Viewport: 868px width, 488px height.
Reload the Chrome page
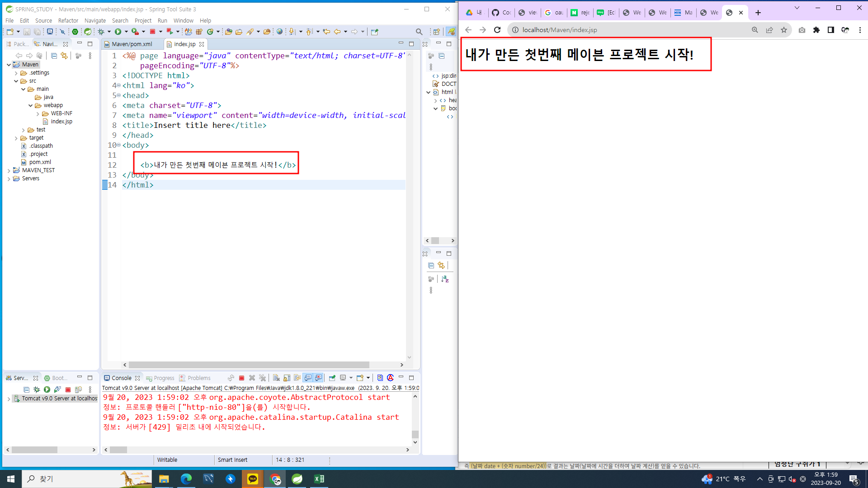[497, 30]
